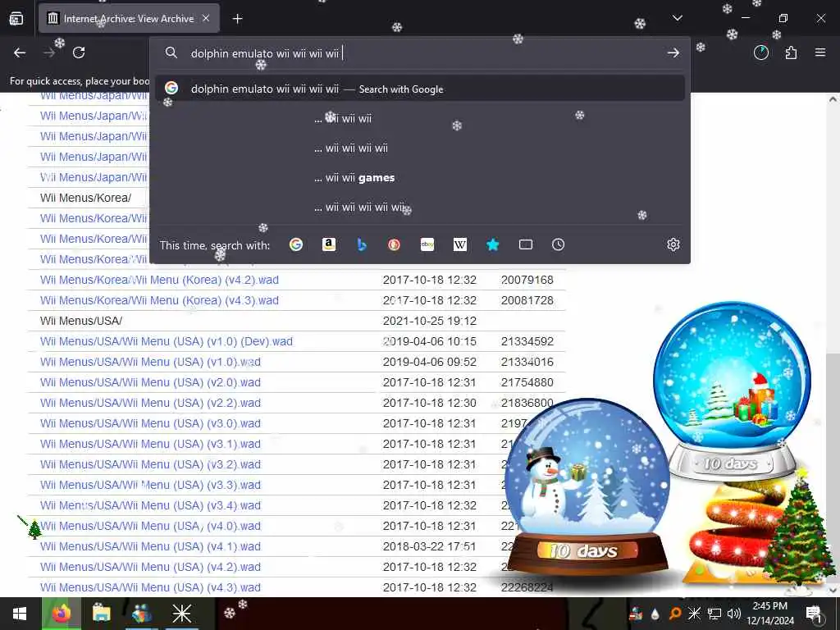The image size is (840, 630).
Task: Click the circular timer toolbar icon
Action: pos(760,52)
